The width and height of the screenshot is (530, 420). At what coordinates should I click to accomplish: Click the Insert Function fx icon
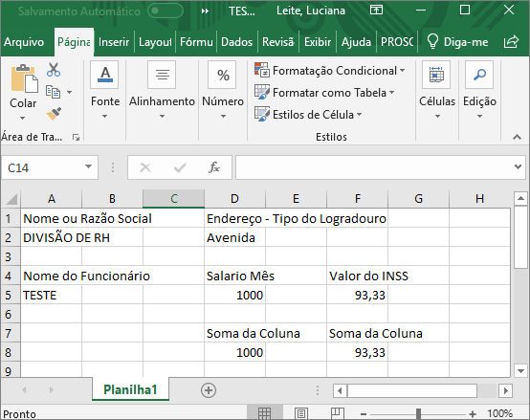[x=214, y=166]
